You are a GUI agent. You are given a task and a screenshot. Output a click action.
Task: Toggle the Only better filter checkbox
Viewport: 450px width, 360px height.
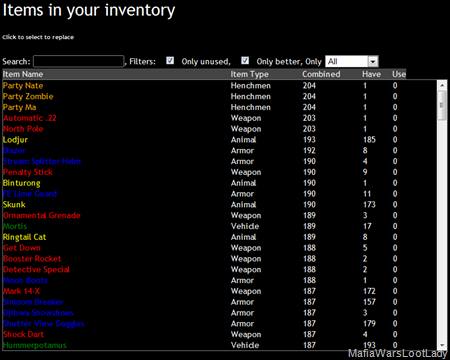tap(245, 61)
